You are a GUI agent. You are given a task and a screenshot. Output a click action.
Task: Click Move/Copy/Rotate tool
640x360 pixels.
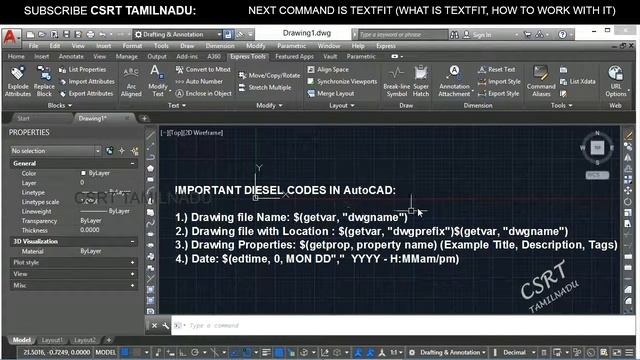point(269,76)
